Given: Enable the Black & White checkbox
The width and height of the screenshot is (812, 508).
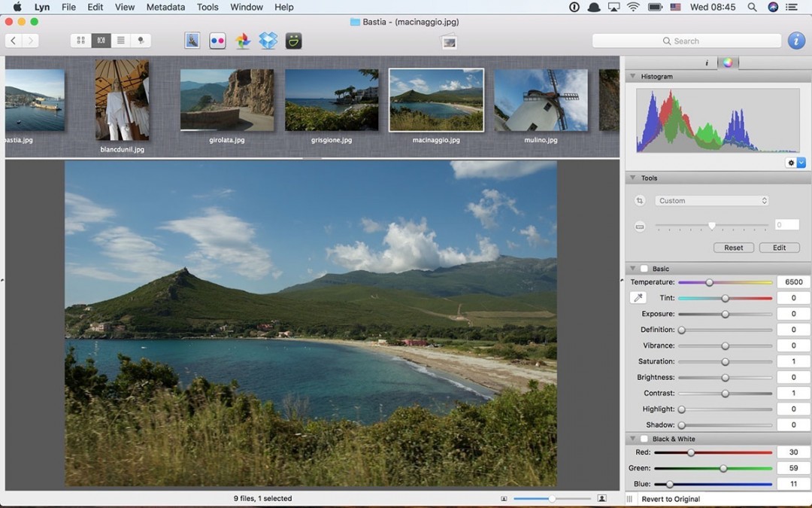Looking at the screenshot, I should 644,439.
